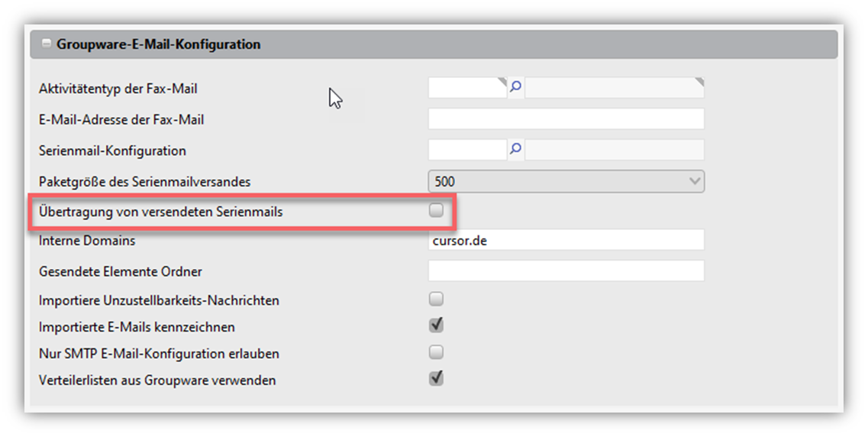This screenshot has width=868, height=437.
Task: Click the 'Paketgröße des Serienmailversandes' label text
Action: [x=144, y=182]
